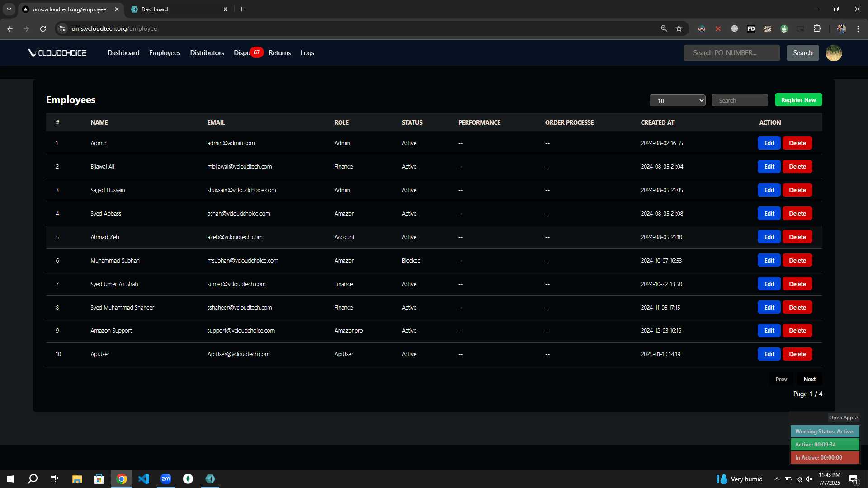Open Employees menu item
Viewport: 868px width, 488px height.
pos(165,53)
